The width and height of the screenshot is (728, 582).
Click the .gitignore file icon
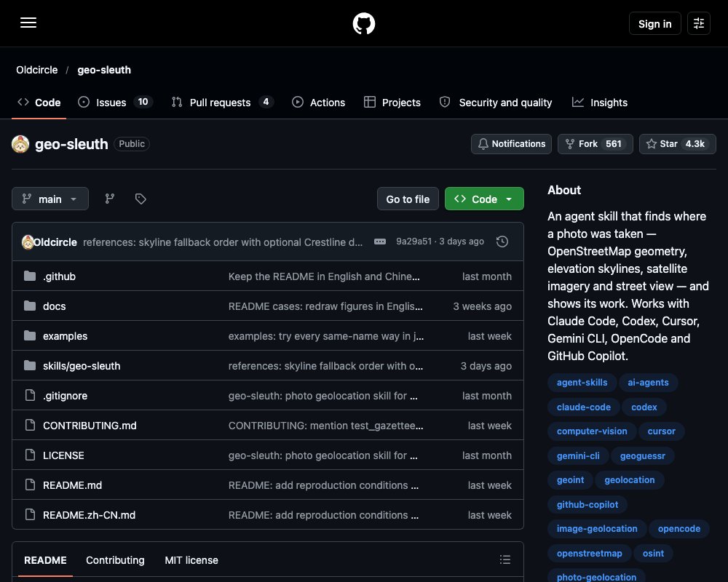coord(30,396)
